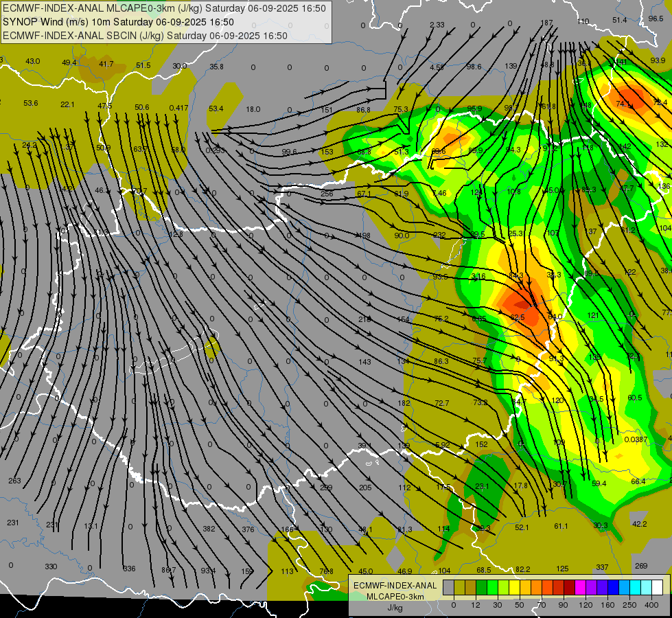Image resolution: width=672 pixels, height=618 pixels.
Task: Click the map value 35.8
Action: coord(216,67)
